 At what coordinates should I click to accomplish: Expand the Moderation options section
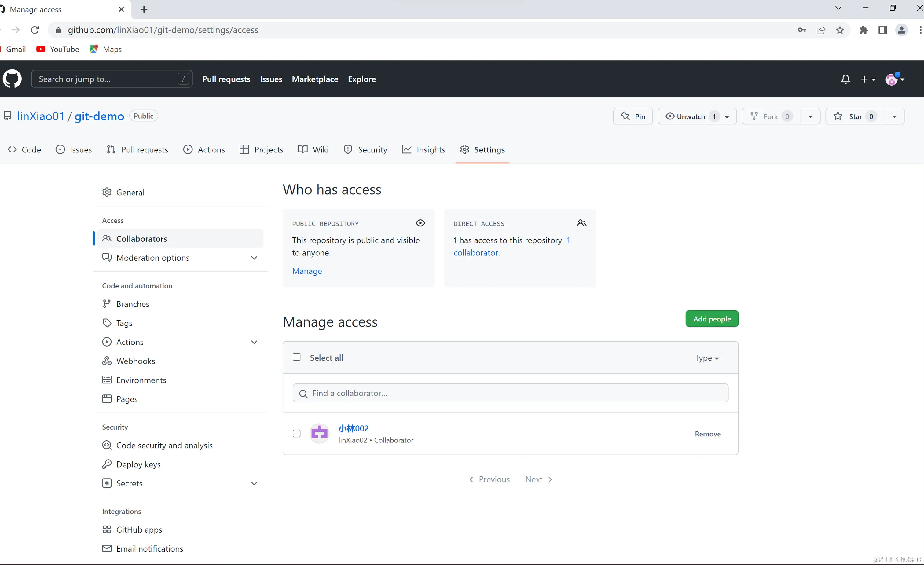(x=254, y=258)
